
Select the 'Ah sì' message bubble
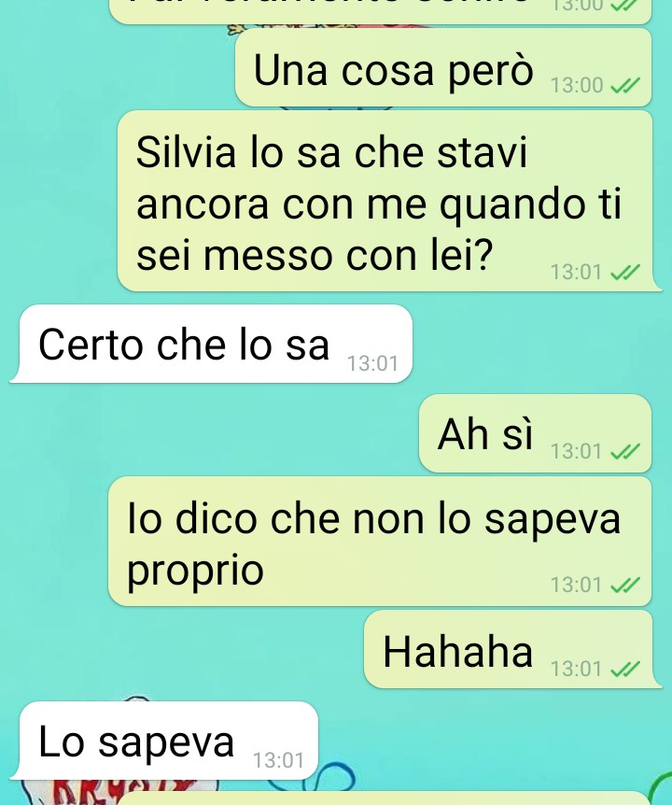tap(535, 433)
